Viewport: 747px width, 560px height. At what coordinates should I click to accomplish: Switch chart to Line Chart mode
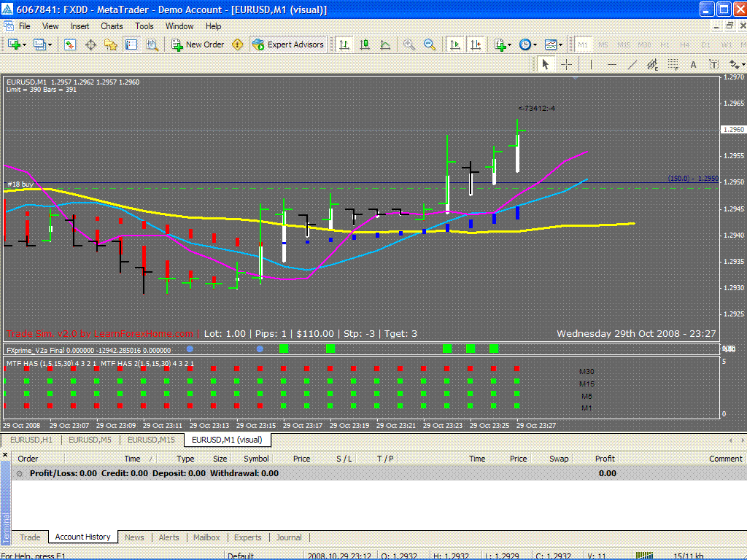click(385, 44)
